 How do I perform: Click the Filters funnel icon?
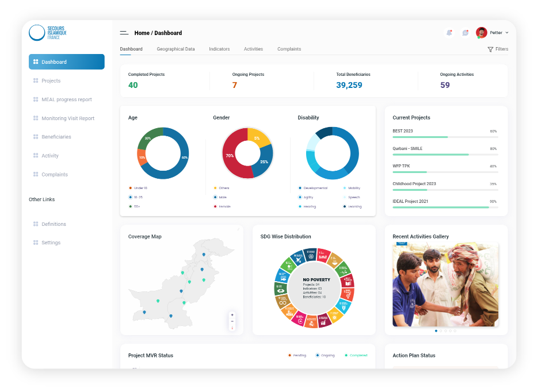pyautogui.click(x=490, y=49)
